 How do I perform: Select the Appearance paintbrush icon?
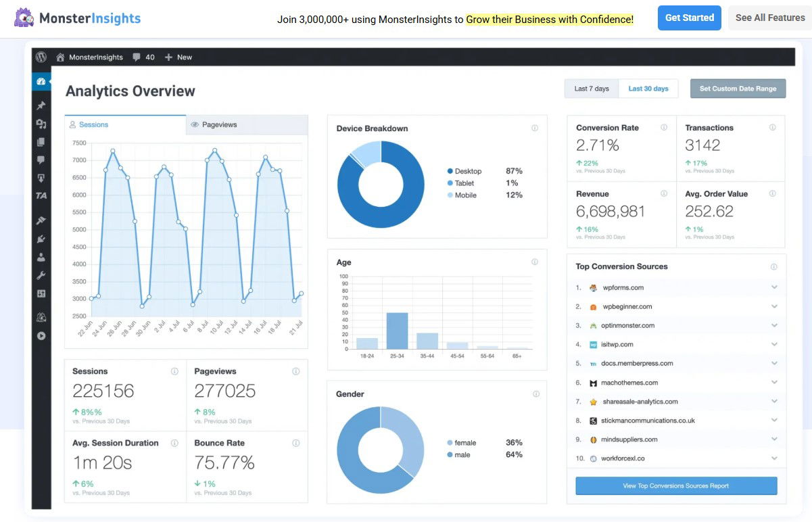pyautogui.click(x=41, y=220)
